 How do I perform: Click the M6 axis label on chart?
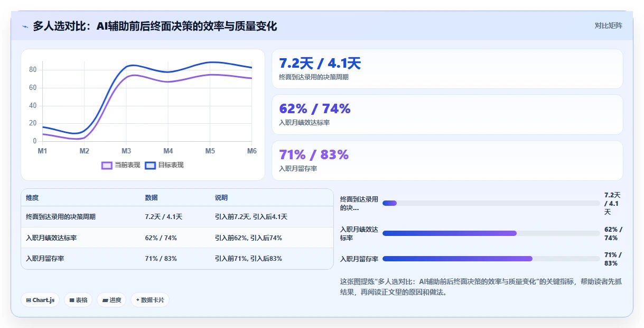click(x=251, y=151)
